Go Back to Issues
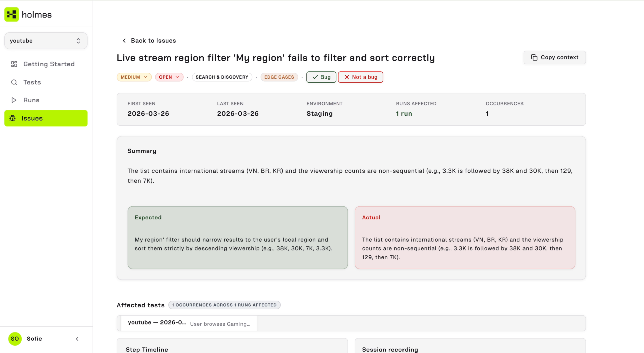The image size is (644, 353). point(149,41)
